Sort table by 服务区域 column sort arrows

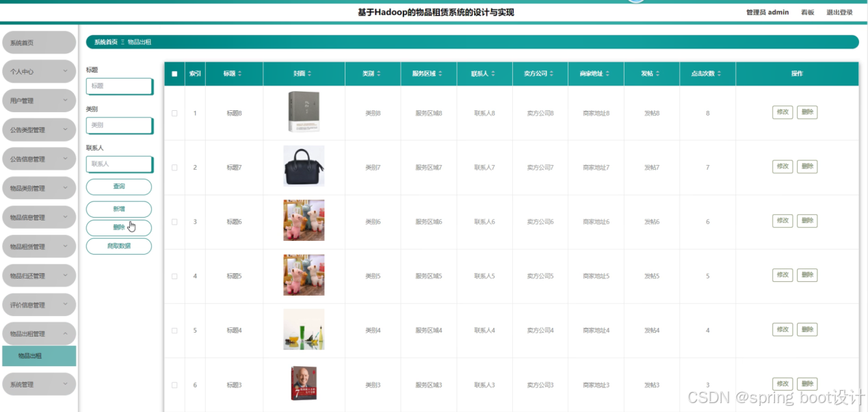click(440, 74)
